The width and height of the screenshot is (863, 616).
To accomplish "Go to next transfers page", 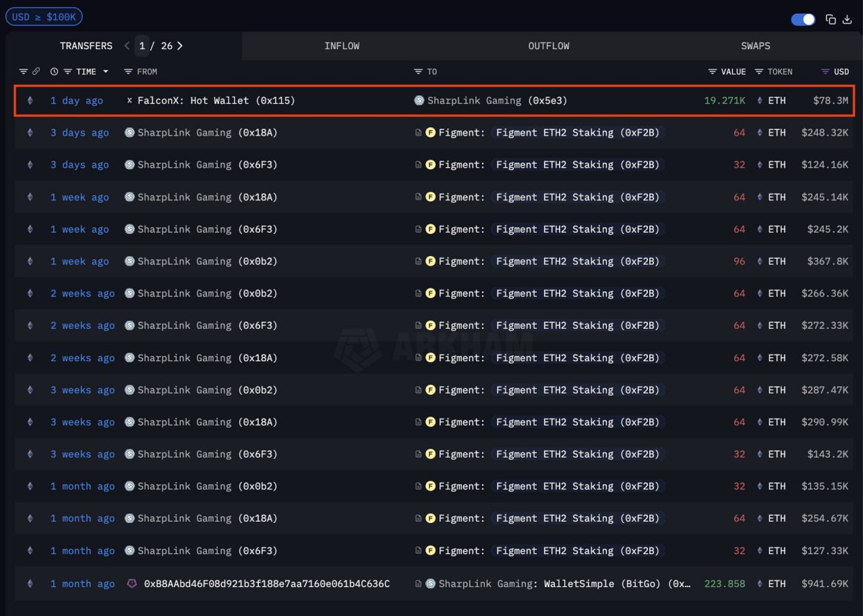I will [x=180, y=46].
